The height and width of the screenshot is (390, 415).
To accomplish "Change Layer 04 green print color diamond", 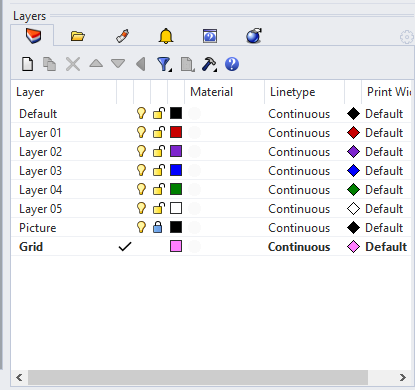I will (x=353, y=189).
